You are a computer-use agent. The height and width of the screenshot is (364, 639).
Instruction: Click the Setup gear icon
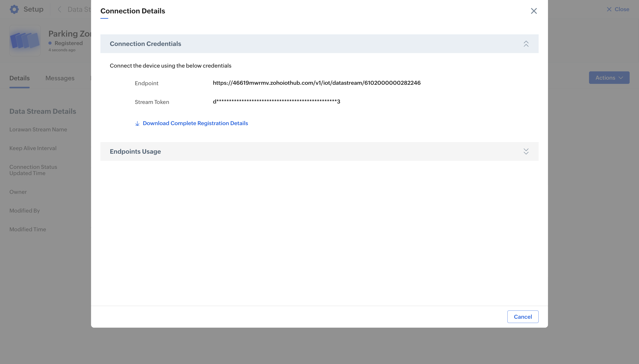point(14,9)
